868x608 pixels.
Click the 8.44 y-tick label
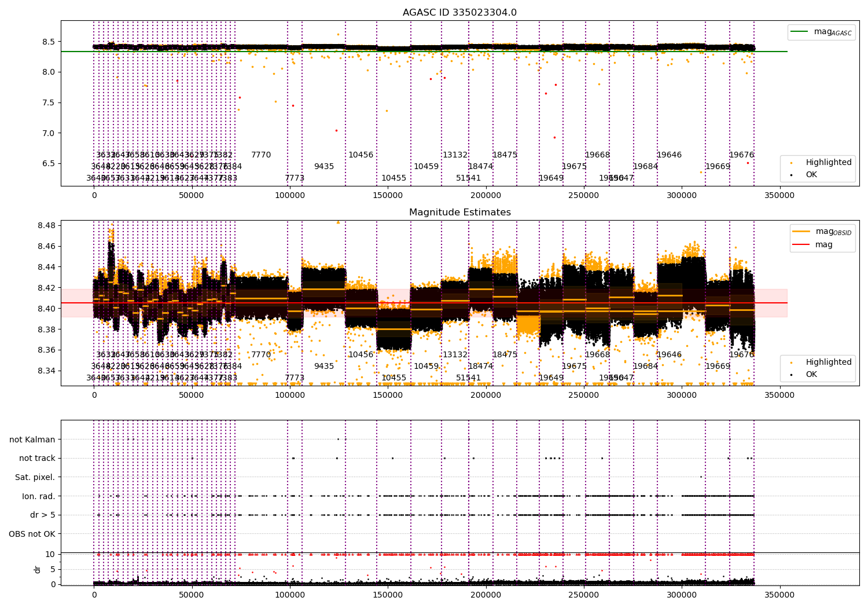[46, 267]
